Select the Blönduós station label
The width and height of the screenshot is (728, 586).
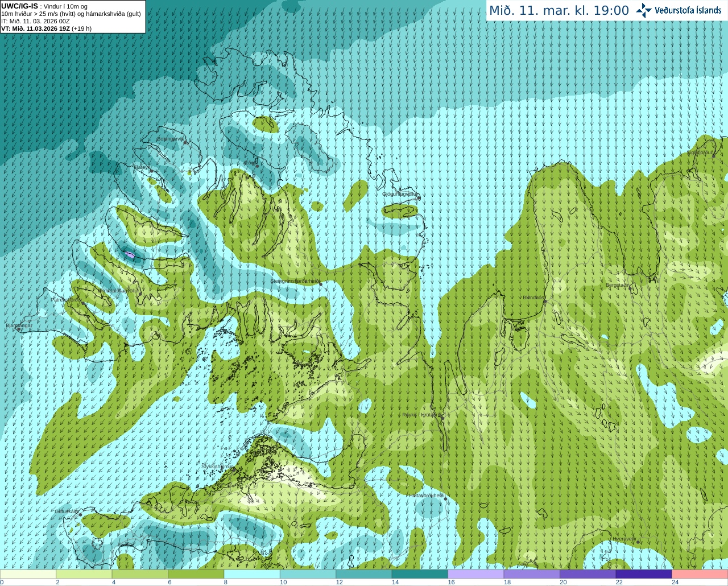point(533,297)
